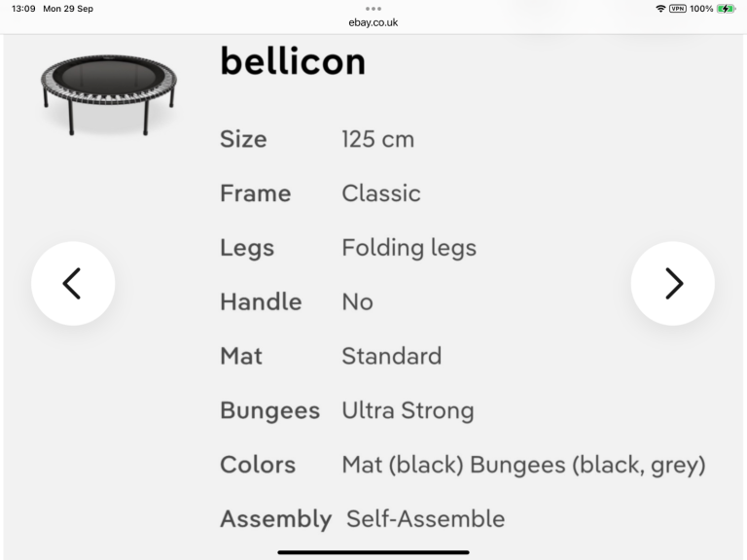Open the three-dot multitasking menu

pyautogui.click(x=373, y=9)
